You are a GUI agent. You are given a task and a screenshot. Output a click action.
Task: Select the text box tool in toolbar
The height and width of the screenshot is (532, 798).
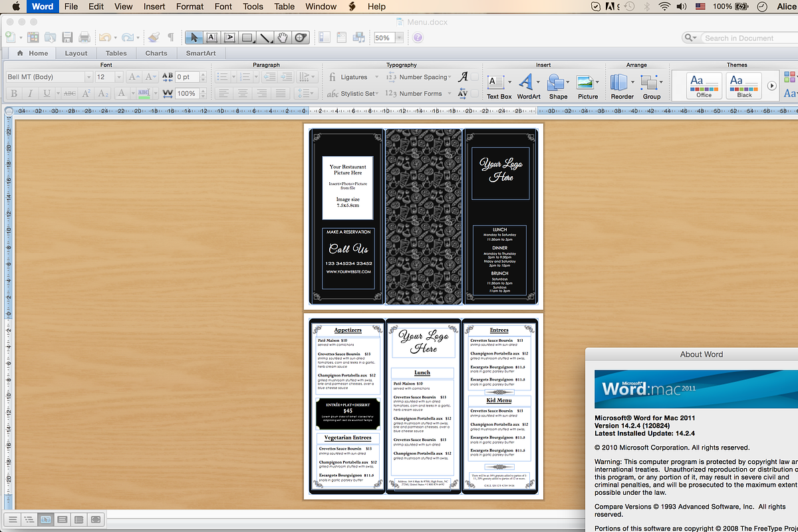(211, 38)
